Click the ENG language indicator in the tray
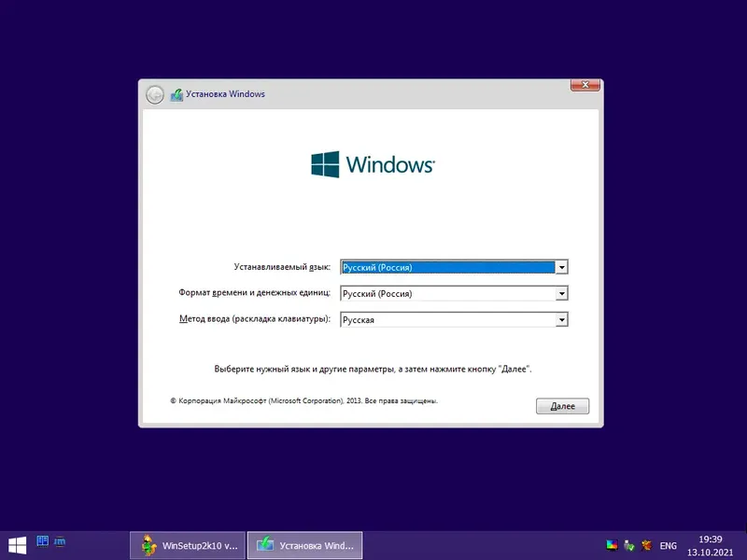 pyautogui.click(x=669, y=545)
